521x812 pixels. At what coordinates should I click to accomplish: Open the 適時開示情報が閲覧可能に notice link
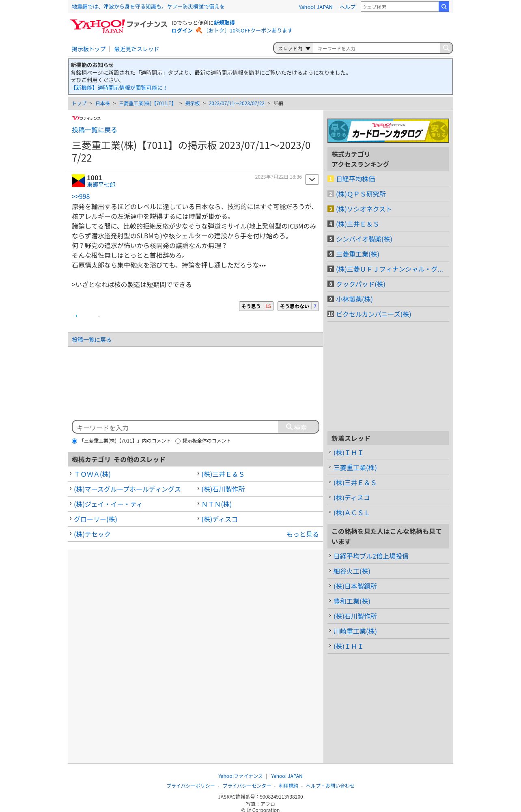tap(119, 88)
